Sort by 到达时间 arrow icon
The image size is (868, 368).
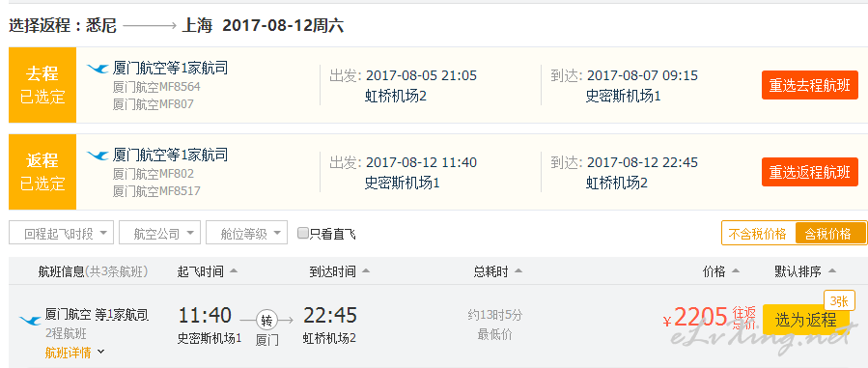(365, 271)
